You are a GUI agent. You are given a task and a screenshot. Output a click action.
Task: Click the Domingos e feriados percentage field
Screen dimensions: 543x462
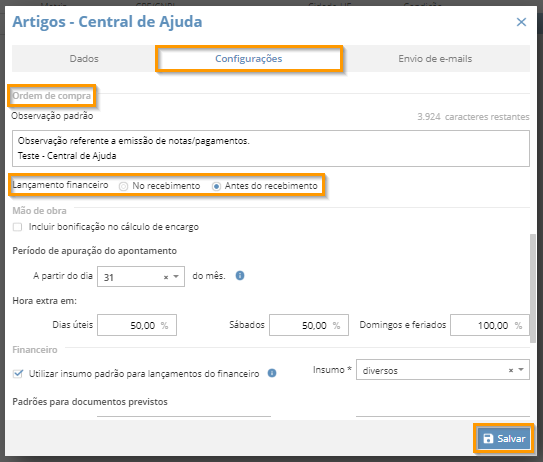(x=490, y=325)
